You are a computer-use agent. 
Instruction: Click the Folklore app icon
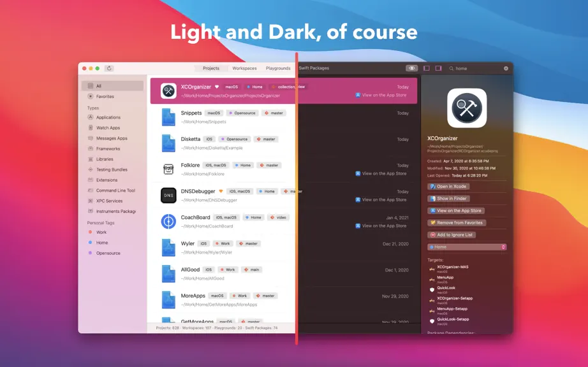[168, 169]
